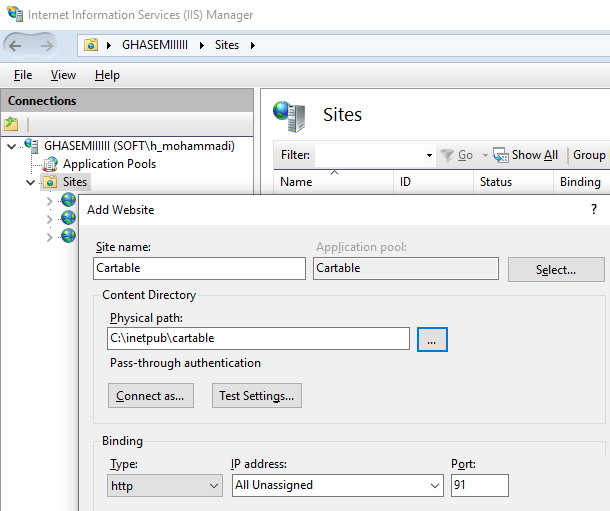The width and height of the screenshot is (610, 511).
Task: Click the Go filter funnel icon
Action: (447, 155)
